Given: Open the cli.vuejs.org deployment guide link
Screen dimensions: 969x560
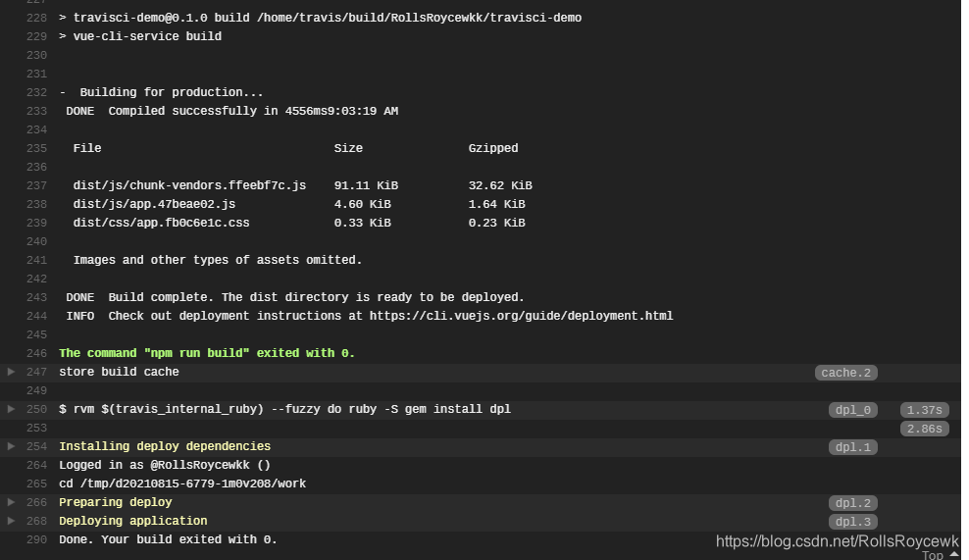Looking at the screenshot, I should [x=521, y=316].
